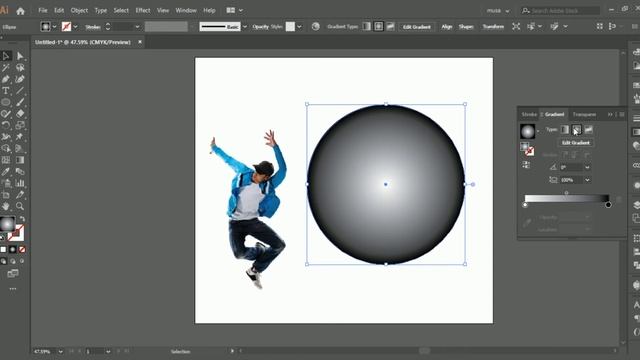
Task: Select the black gradient stop
Action: point(608,205)
